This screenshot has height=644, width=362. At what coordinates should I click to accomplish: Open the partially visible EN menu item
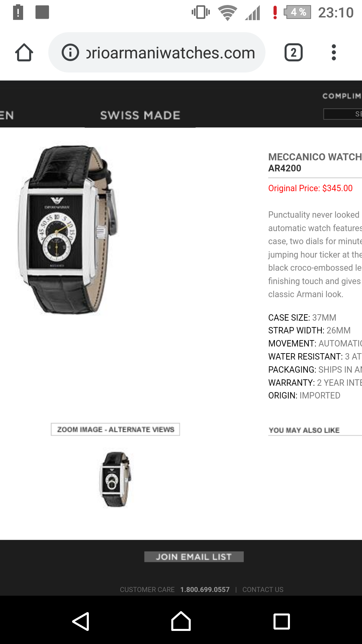pyautogui.click(x=7, y=115)
